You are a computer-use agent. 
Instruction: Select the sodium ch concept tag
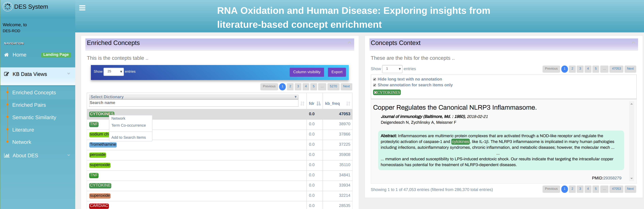(x=99, y=134)
